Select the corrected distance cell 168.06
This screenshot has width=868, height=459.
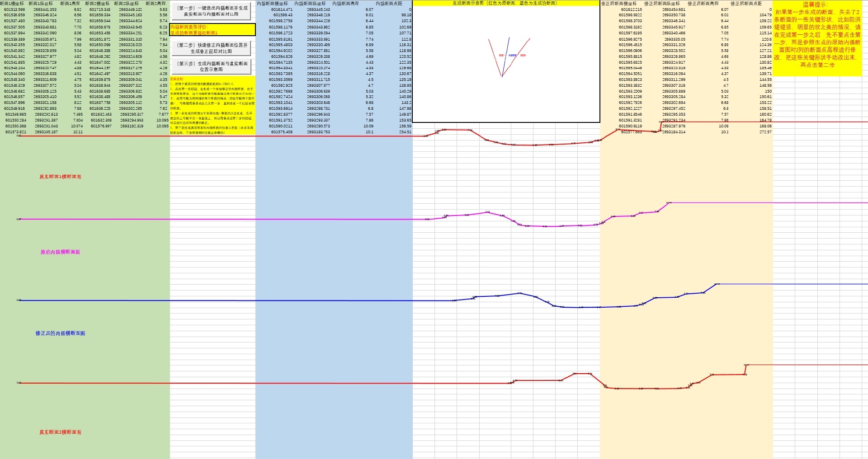[x=765, y=126]
